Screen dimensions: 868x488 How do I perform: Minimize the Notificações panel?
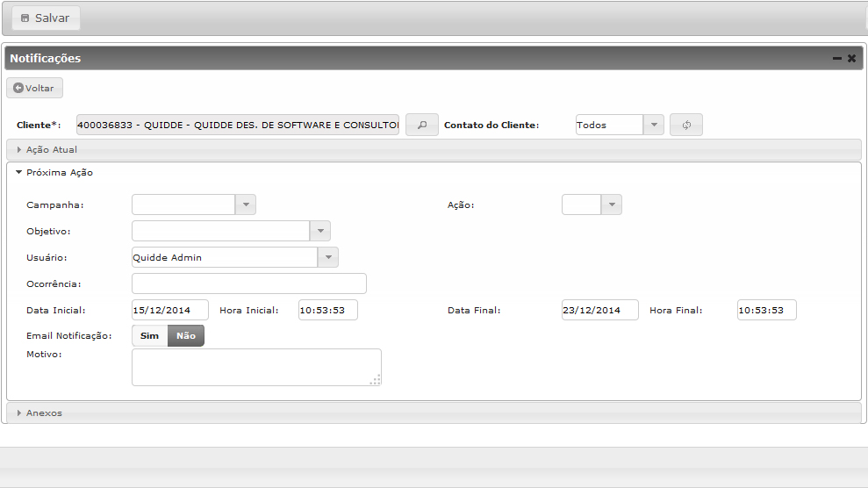click(x=837, y=58)
